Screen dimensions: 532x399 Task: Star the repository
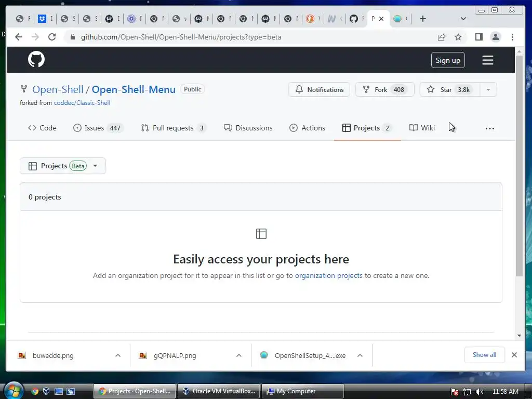[x=450, y=89]
